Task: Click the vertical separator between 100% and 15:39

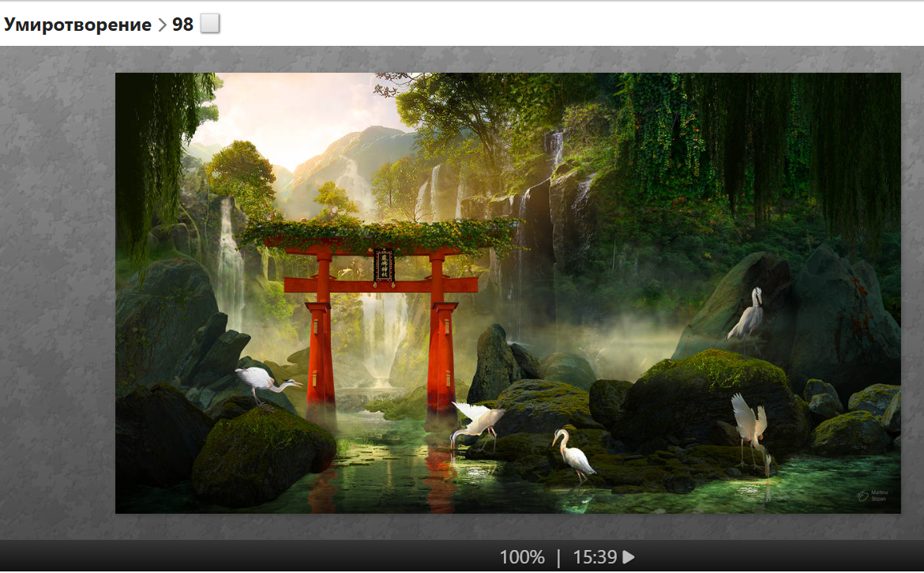Action: tap(558, 557)
